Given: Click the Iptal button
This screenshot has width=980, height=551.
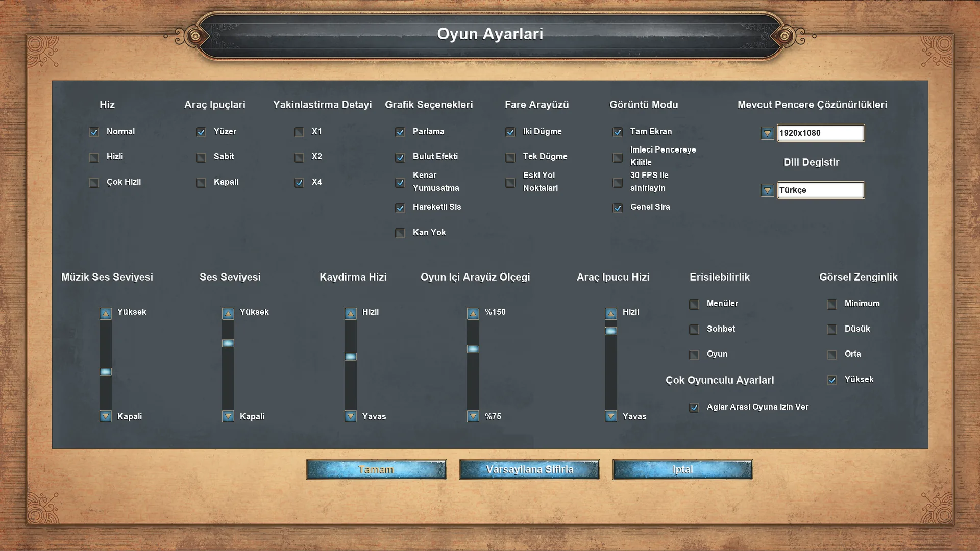Looking at the screenshot, I should 682,469.
